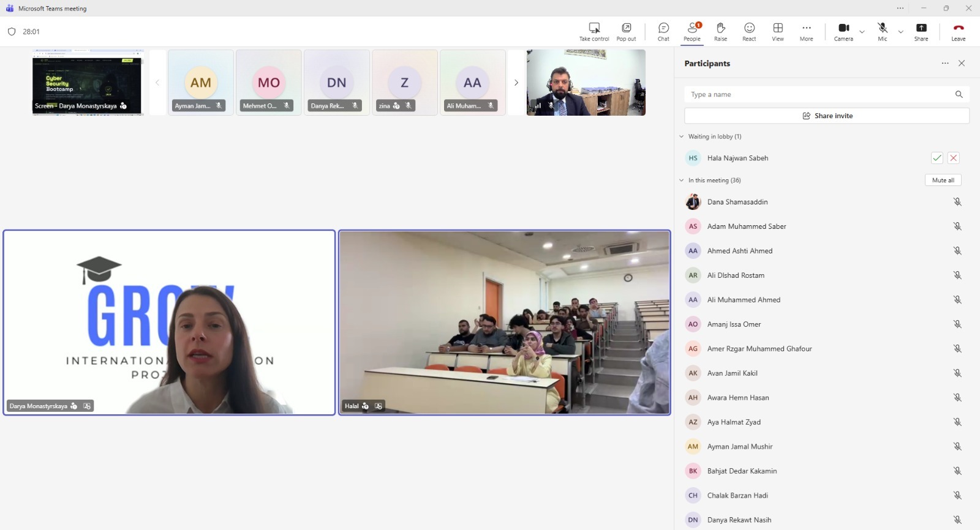This screenshot has height=530, width=980.
Task: Open the Chat panel
Action: (663, 31)
